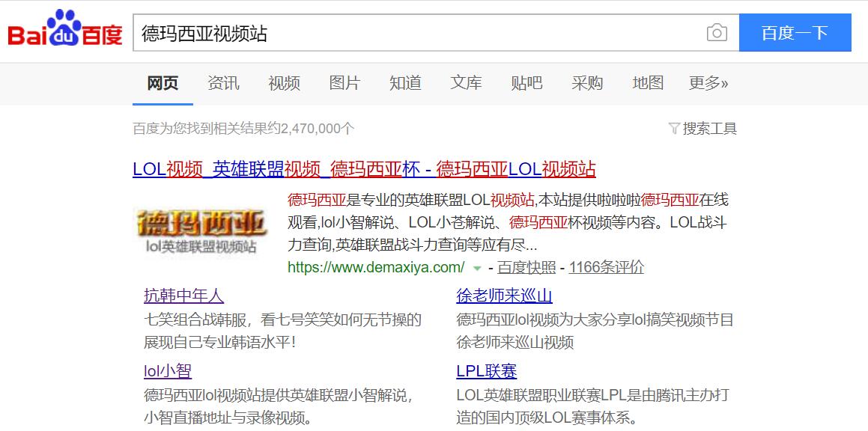Screen dimensions: 868x431
Task: Click the snippet text 德玛西亚是专业的英雄联盟
Action: click(509, 222)
